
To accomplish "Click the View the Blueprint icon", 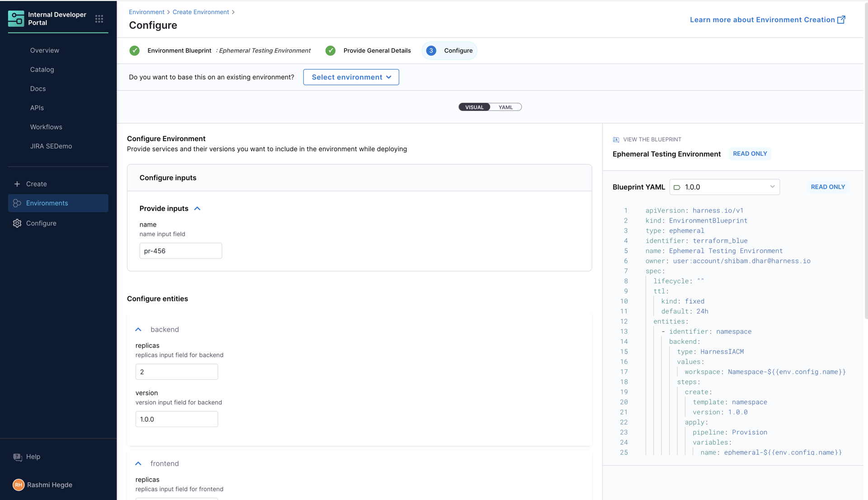I will pos(616,139).
